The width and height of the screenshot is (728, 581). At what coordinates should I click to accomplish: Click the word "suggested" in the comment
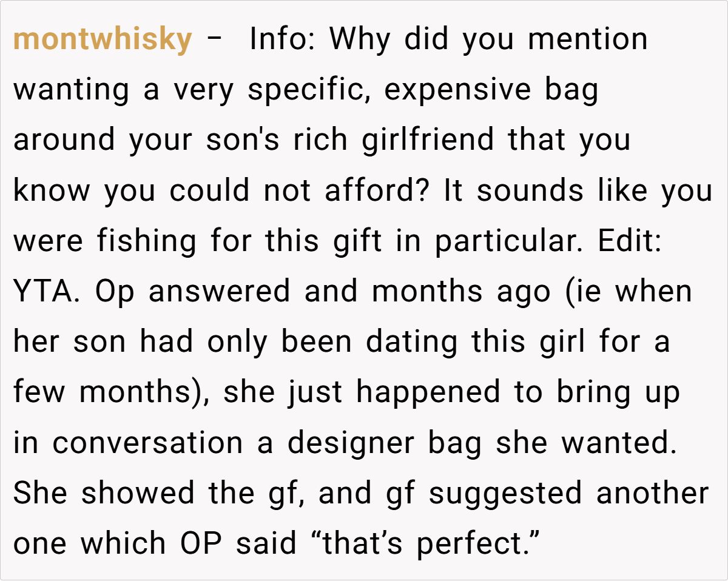click(505, 493)
